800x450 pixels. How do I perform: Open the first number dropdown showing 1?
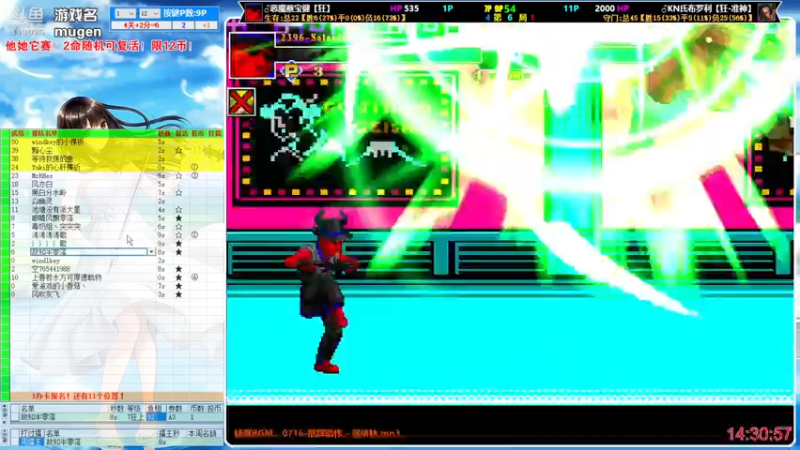pyautogui.click(x=125, y=13)
